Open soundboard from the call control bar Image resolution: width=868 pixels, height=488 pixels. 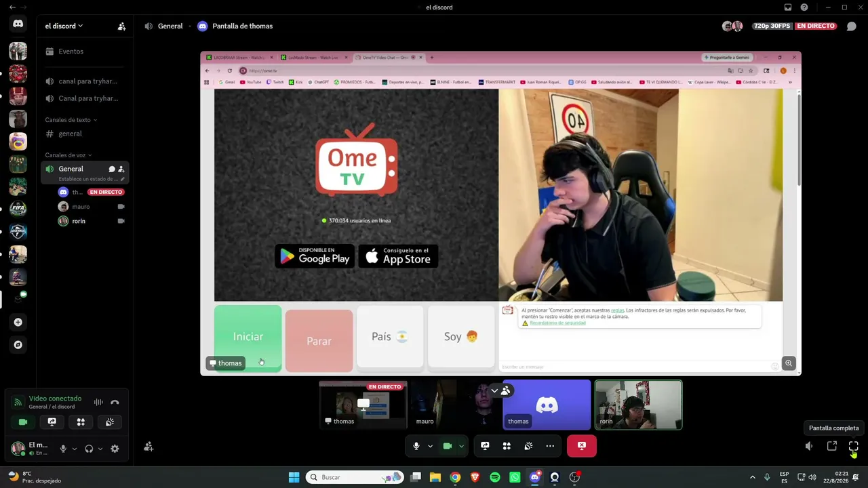528,446
